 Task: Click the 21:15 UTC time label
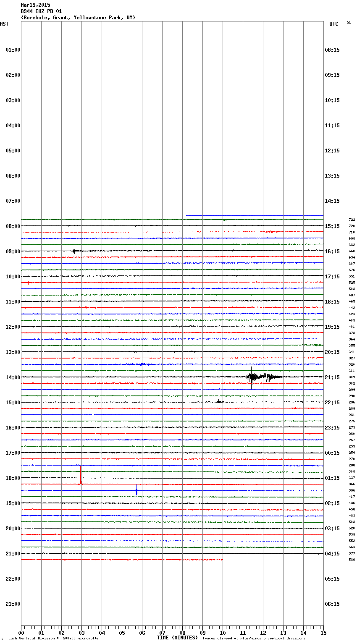[x=332, y=377]
